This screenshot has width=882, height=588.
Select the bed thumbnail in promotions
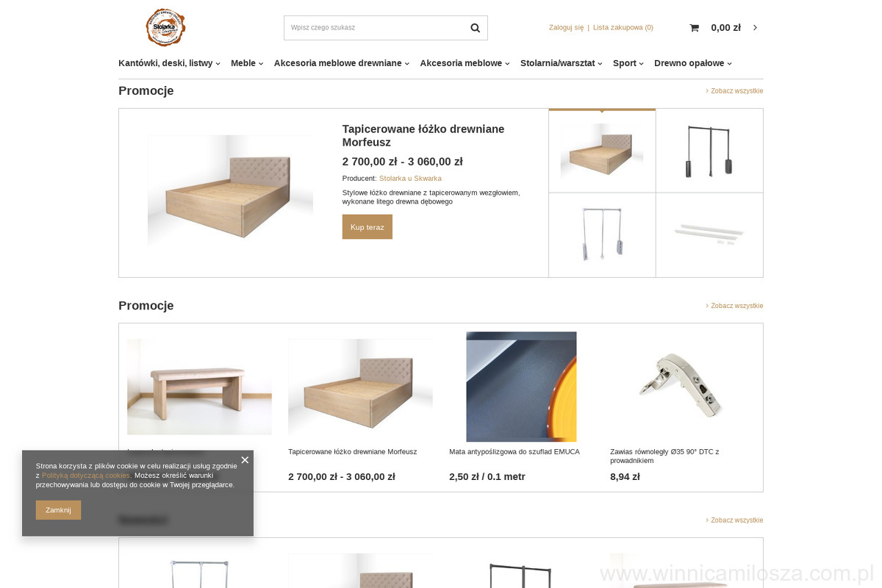click(602, 151)
